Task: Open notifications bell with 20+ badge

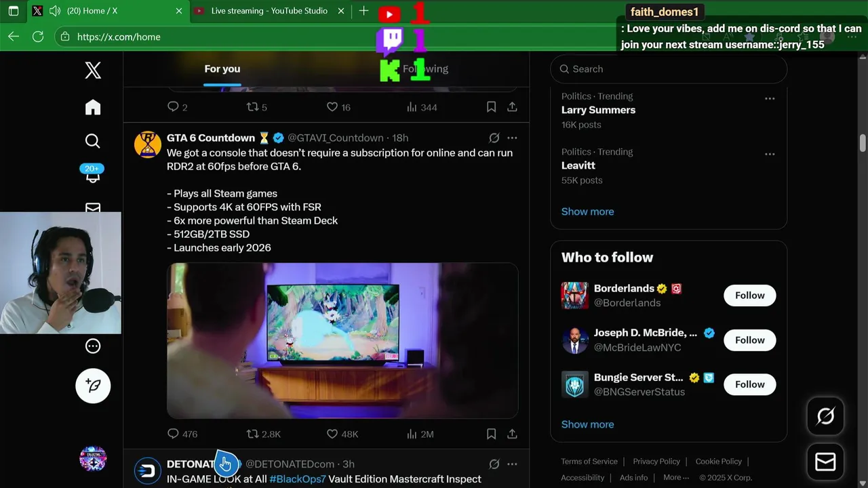Action: (93, 174)
